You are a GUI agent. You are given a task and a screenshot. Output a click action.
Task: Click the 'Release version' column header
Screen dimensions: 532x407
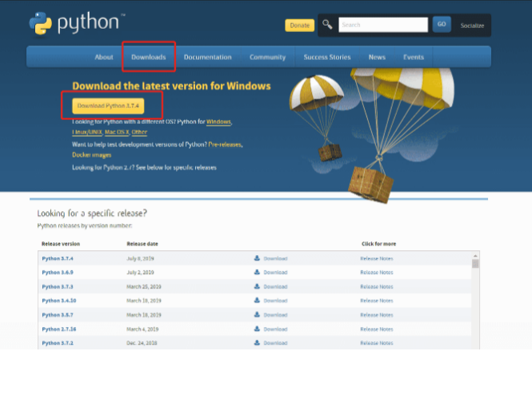click(61, 244)
